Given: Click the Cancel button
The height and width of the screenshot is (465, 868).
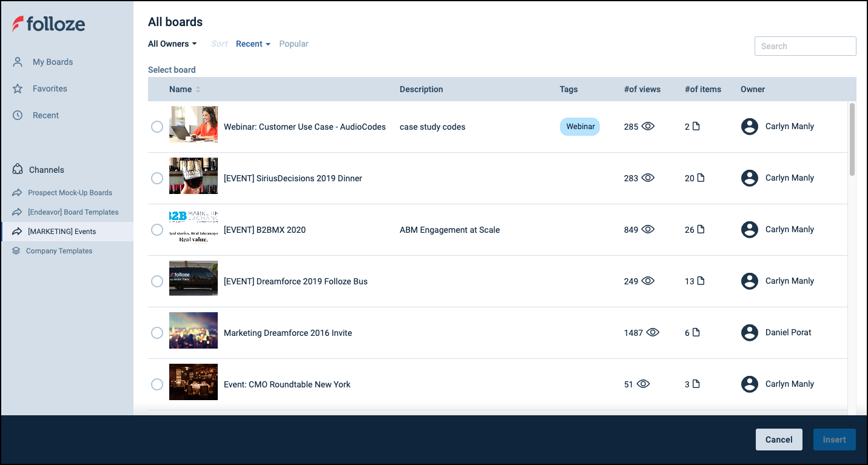Looking at the screenshot, I should point(779,440).
